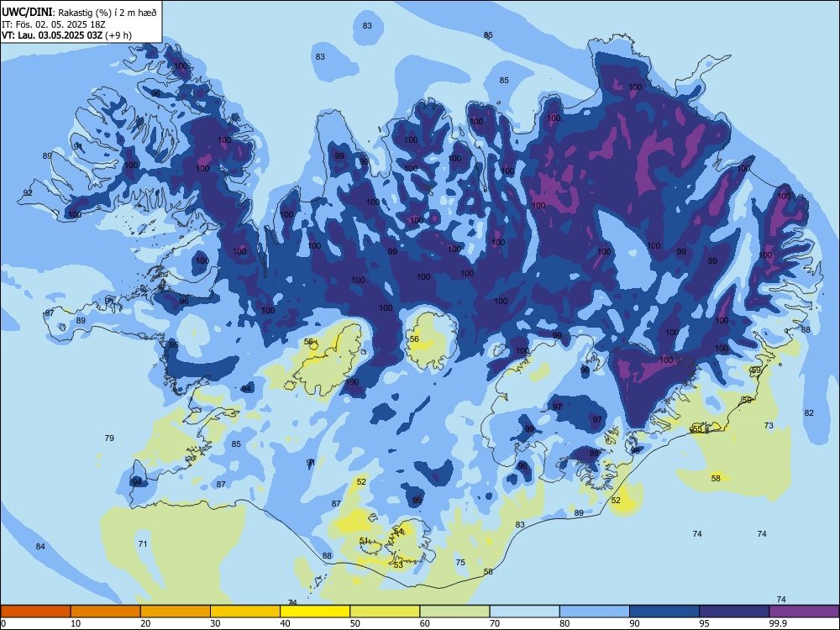Click the purple 99.9+ legend color segment

(x=804, y=612)
